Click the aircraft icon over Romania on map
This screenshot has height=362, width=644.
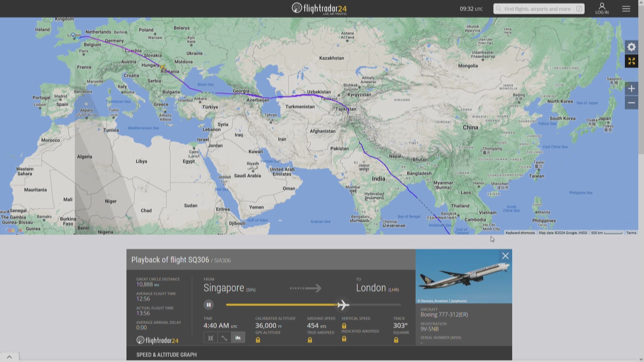pyautogui.click(x=163, y=67)
